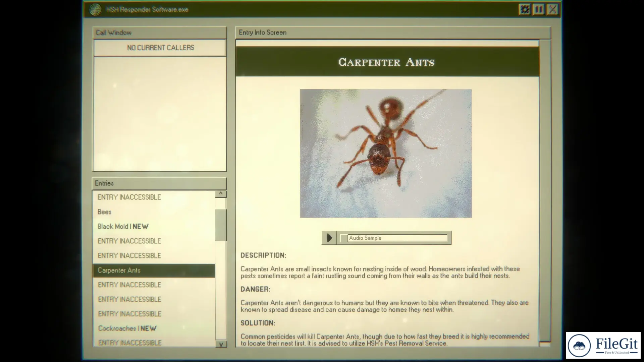Close the HSH Responder Software window
The image size is (644, 362).
pos(553,9)
